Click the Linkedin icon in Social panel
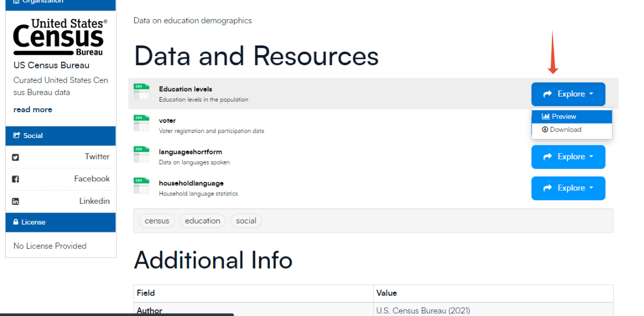644x316 pixels. 16,201
